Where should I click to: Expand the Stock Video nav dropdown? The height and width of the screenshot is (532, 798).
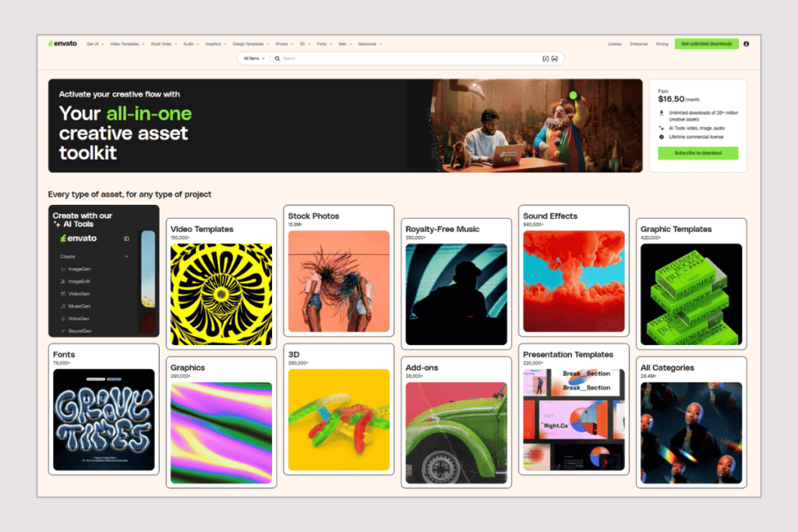point(164,44)
